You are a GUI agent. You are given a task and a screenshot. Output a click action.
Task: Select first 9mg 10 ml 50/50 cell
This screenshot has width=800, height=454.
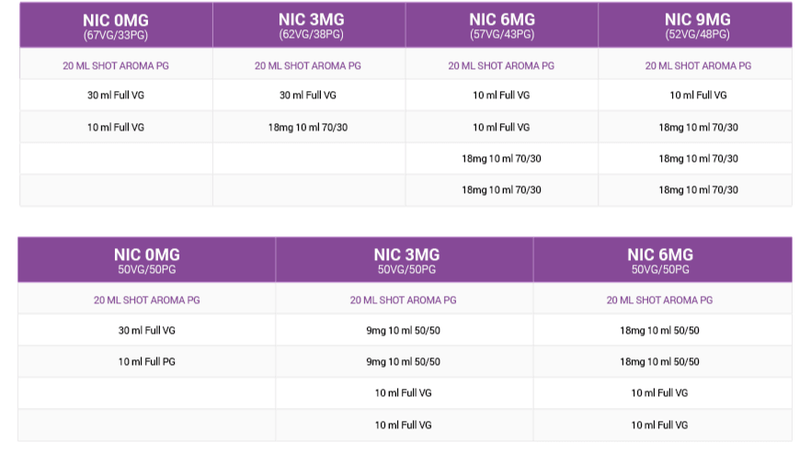[403, 331]
